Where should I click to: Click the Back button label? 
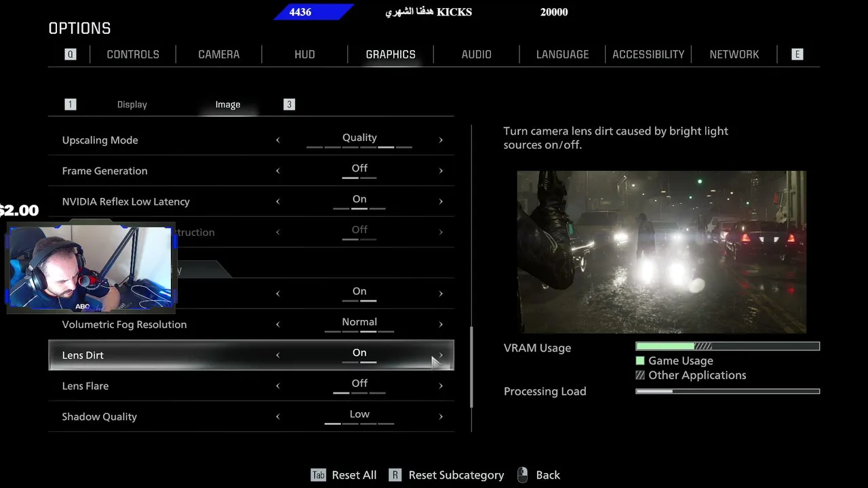[x=548, y=475]
